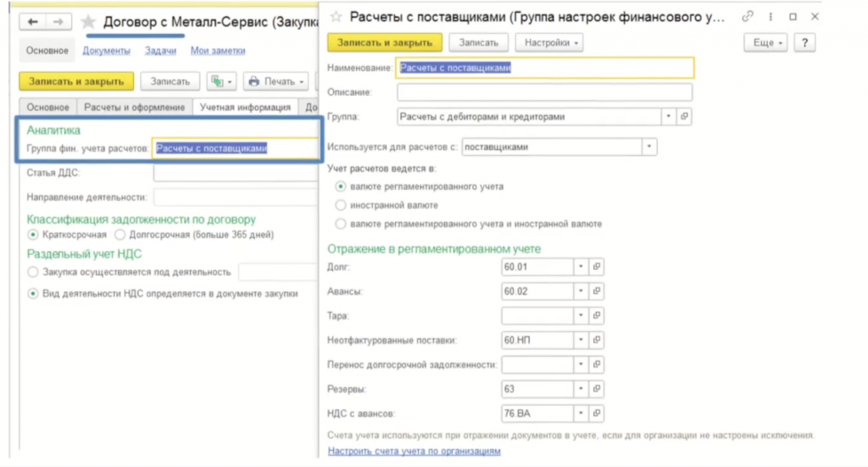Open account 60.НП via open icon
The image size is (868, 467).
pos(596,340)
